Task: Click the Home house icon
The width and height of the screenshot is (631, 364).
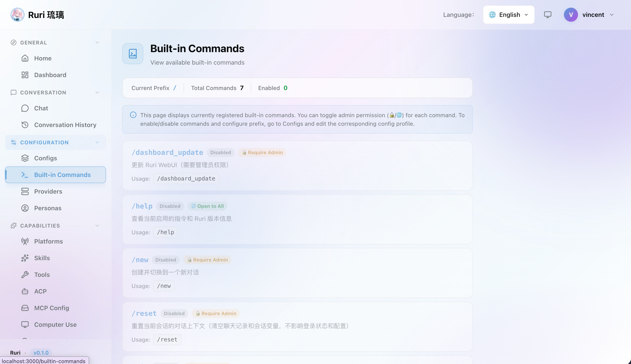Action: (x=25, y=58)
